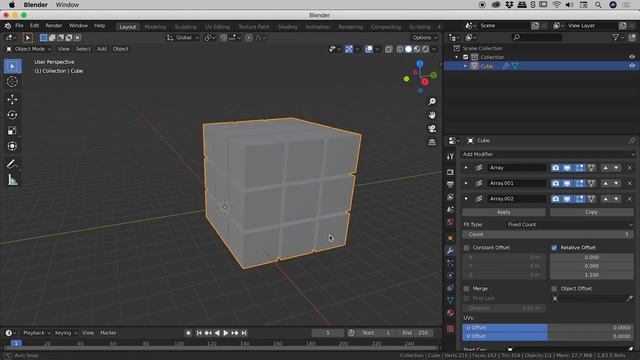The width and height of the screenshot is (640, 360).
Task: Toggle Array.001 viewport display
Action: tap(567, 183)
